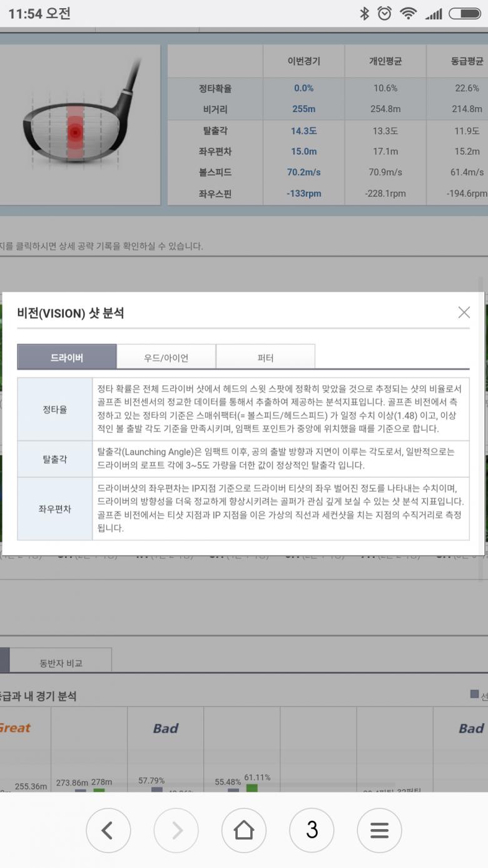Open the tab switcher showing 3
The image size is (488, 868).
point(312,830)
